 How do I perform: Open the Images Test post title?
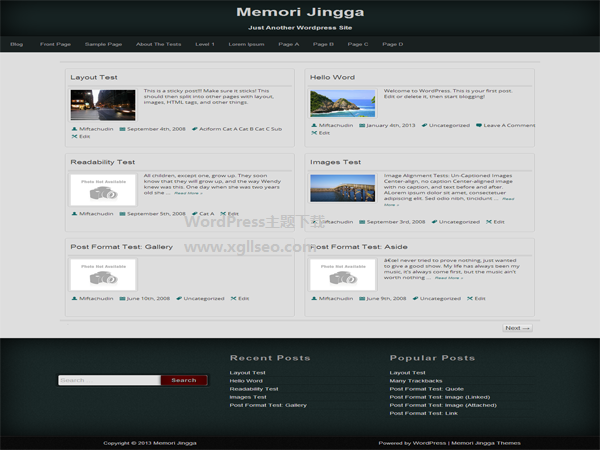[335, 162]
